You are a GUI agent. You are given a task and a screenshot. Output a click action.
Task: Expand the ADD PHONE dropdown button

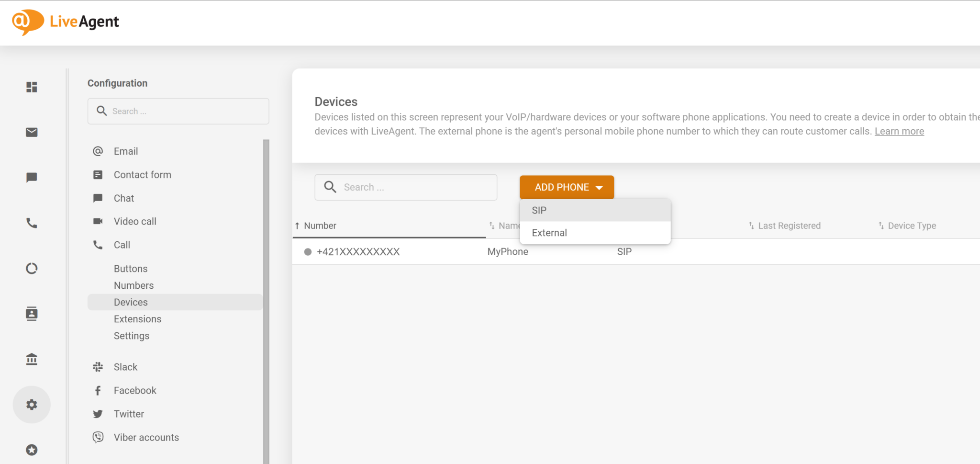[567, 187]
